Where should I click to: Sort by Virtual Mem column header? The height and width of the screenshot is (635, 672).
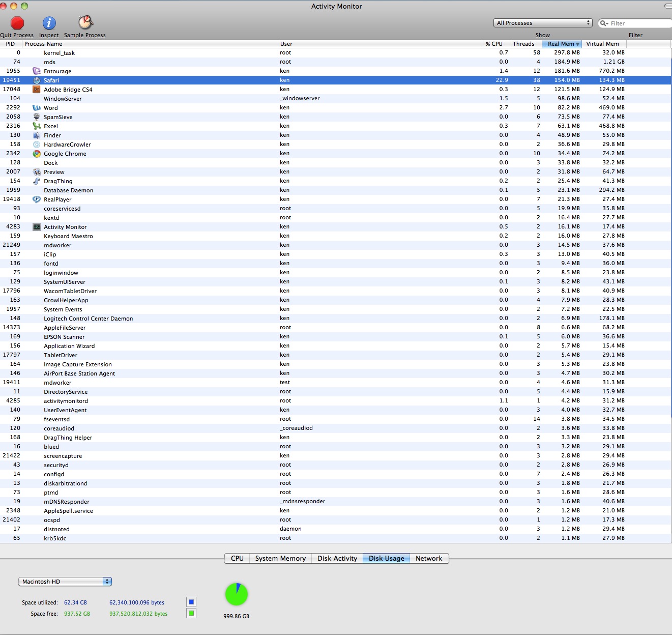pos(604,44)
